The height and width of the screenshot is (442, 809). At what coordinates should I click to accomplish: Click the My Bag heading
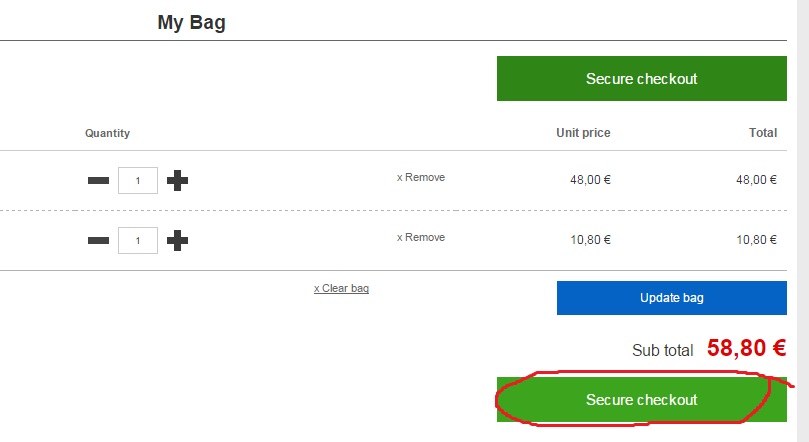coord(191,22)
